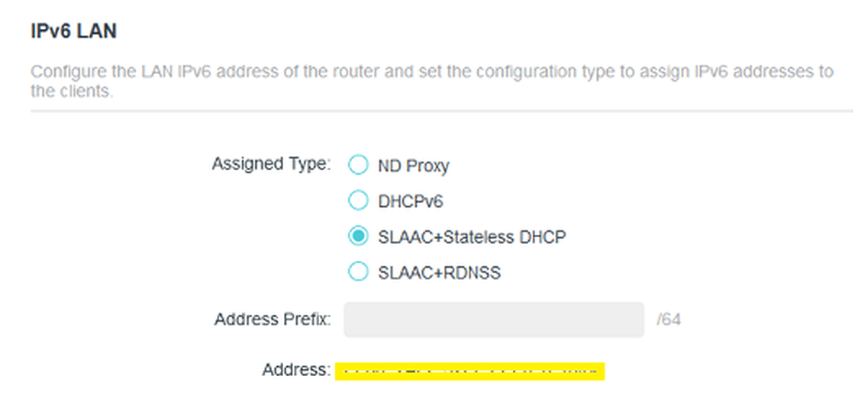Click the SLAAC+RDNSS label text

coord(440,272)
